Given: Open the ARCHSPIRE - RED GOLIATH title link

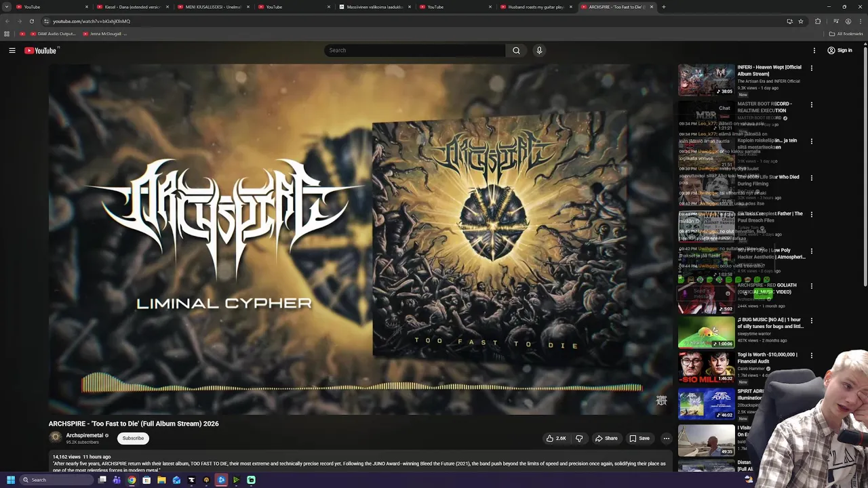Looking at the screenshot, I should click(767, 289).
